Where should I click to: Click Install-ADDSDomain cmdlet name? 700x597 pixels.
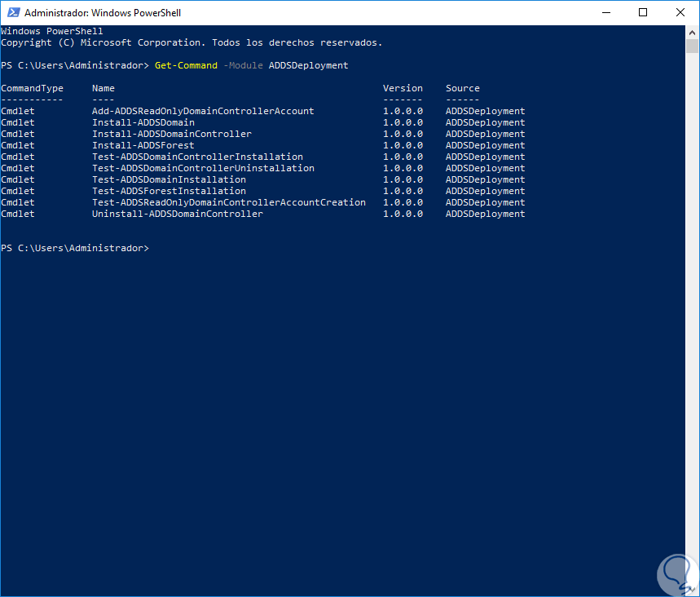(x=143, y=122)
